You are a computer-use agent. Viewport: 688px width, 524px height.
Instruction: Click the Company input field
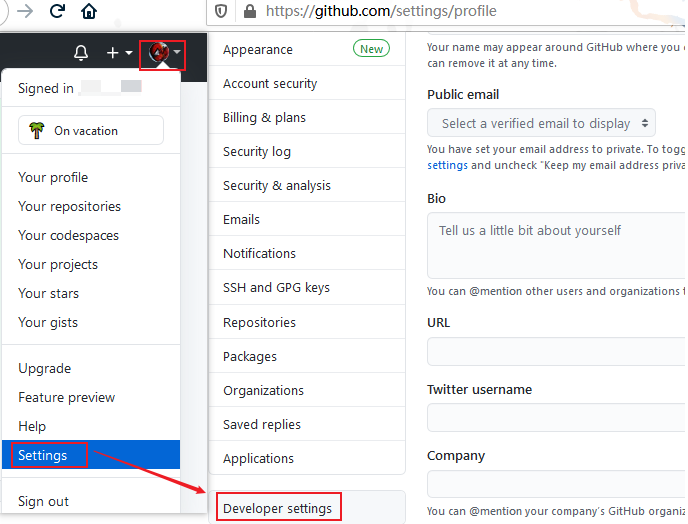tap(556, 484)
